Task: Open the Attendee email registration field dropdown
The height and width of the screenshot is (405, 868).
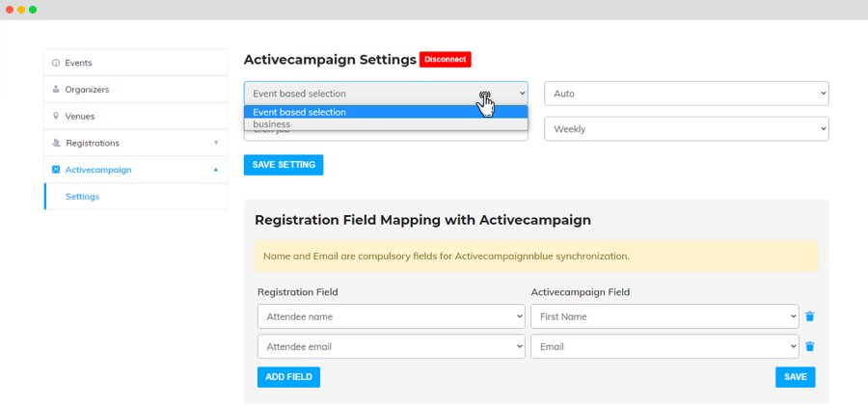Action: (391, 346)
